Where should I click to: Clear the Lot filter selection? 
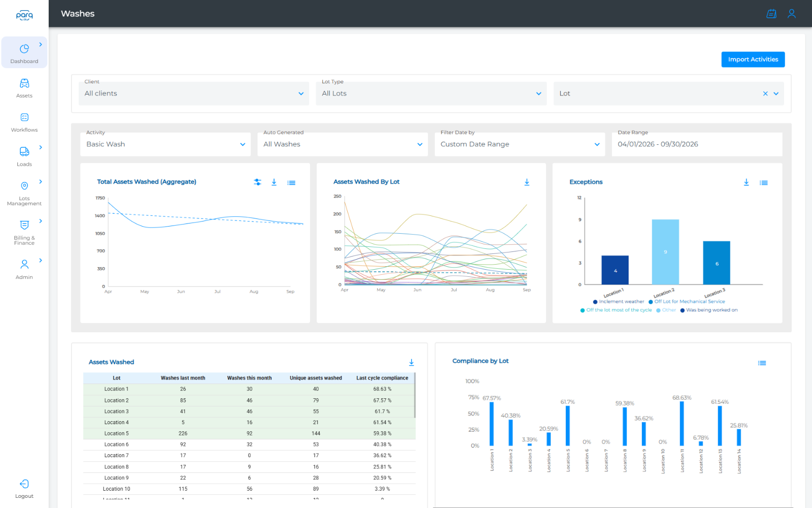coord(765,93)
